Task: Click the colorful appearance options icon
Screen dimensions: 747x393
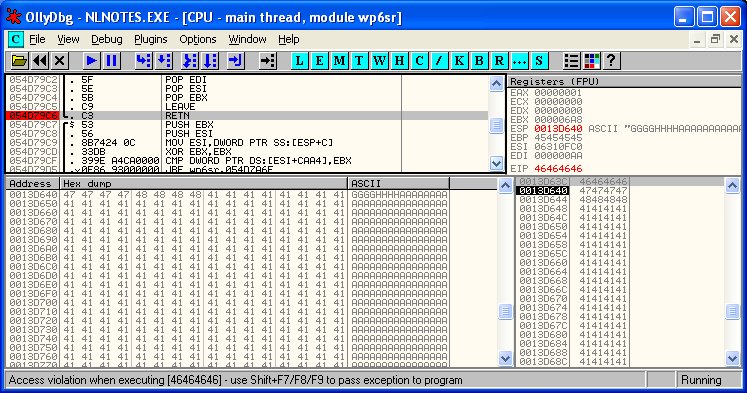Action: [x=591, y=60]
